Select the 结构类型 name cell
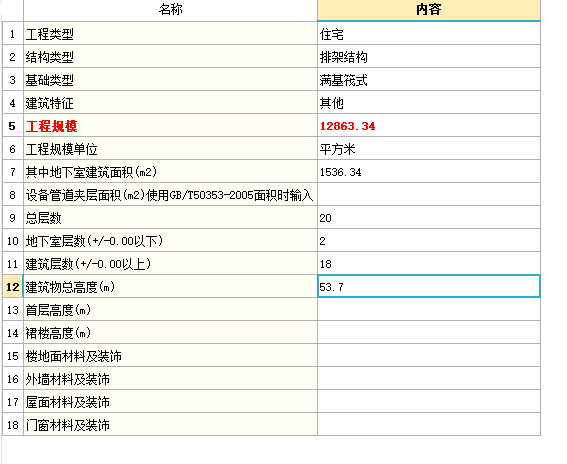The height and width of the screenshot is (464, 567). (x=170, y=56)
